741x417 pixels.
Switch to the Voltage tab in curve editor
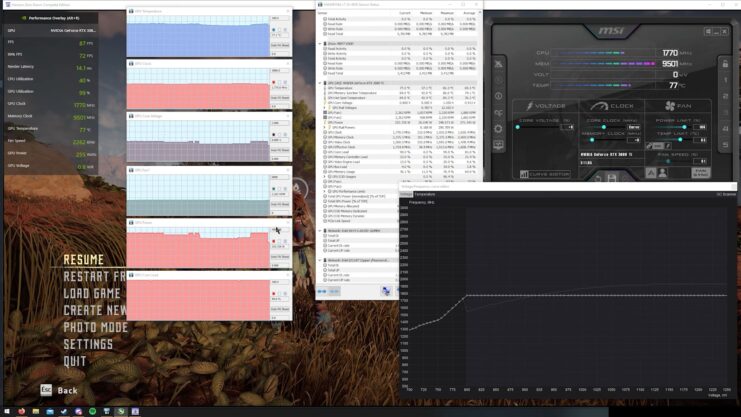[406, 194]
